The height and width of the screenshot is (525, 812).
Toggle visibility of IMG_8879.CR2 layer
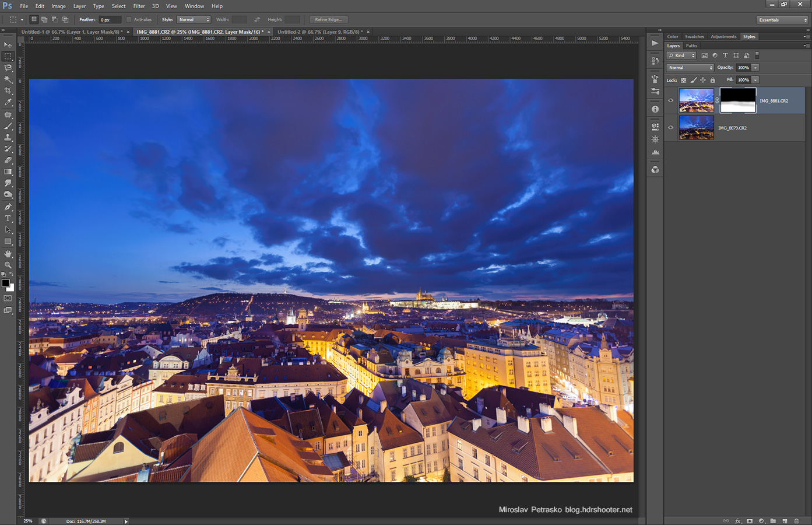click(671, 128)
